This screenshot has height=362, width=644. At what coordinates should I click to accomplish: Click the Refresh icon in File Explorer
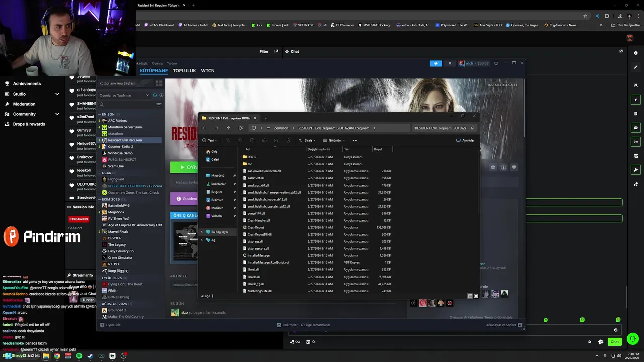(240, 128)
